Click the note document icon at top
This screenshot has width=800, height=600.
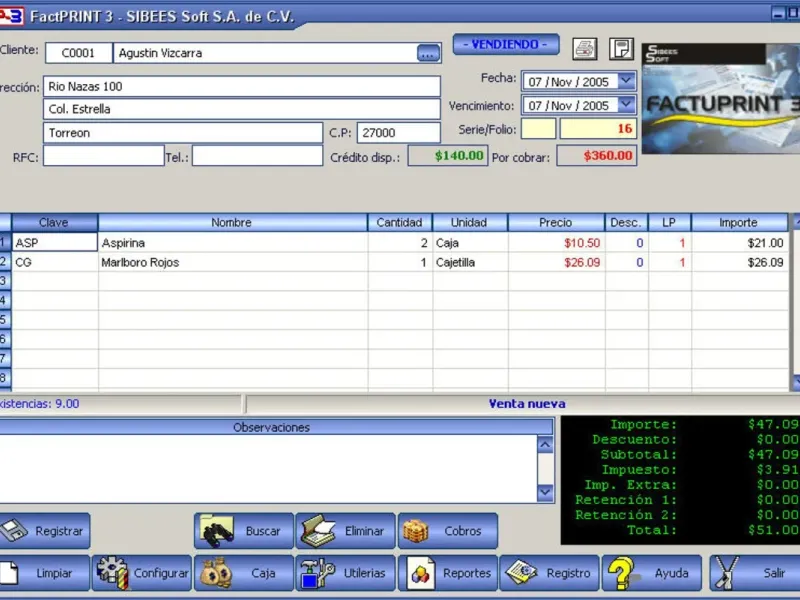point(621,49)
